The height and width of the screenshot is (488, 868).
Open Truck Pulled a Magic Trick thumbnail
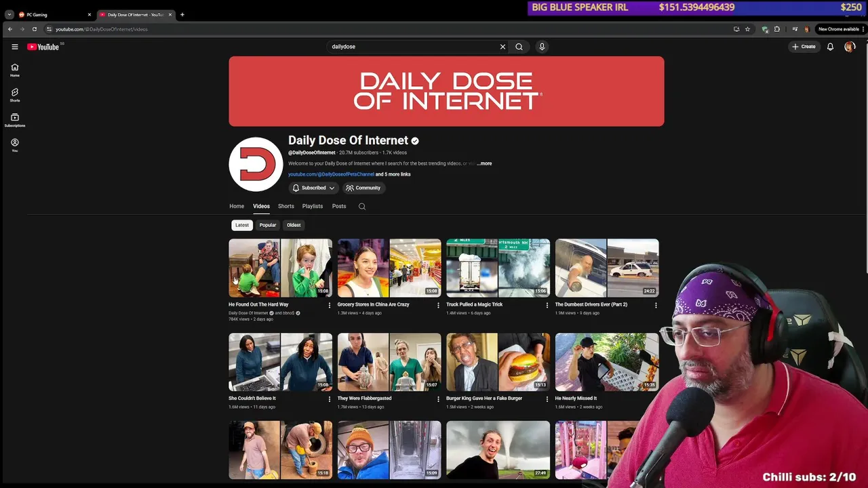coord(498,268)
